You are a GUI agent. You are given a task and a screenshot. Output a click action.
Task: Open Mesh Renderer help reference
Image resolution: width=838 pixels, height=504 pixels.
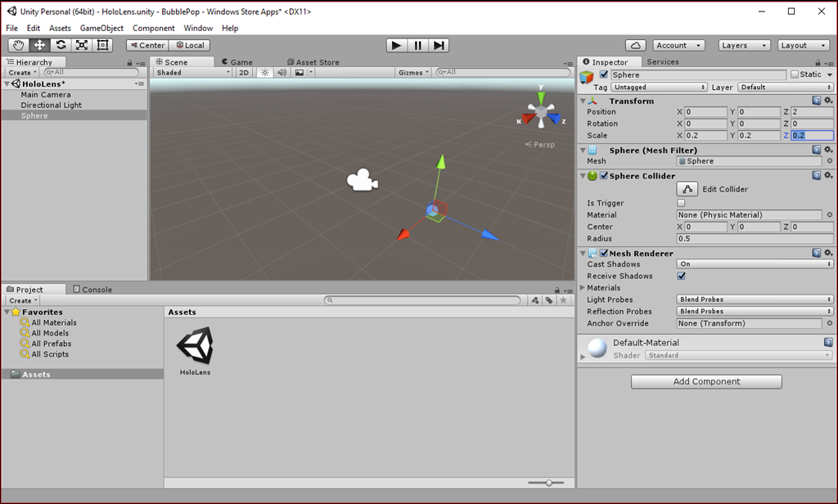[816, 253]
